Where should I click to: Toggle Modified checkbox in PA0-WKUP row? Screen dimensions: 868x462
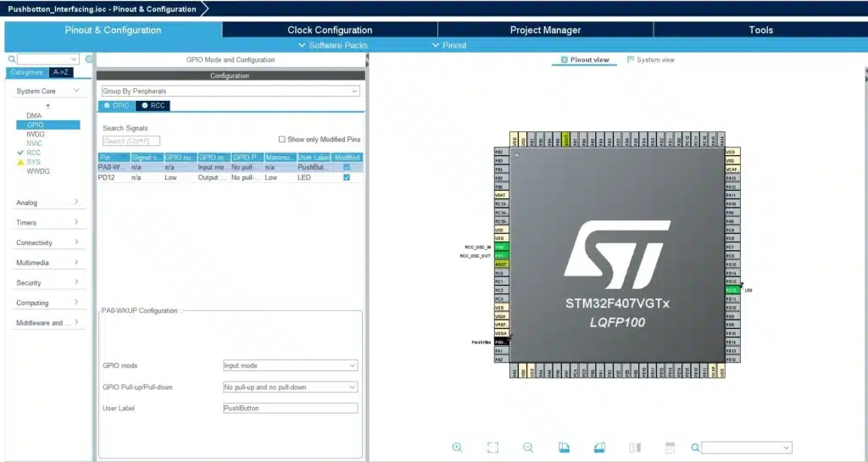pyautogui.click(x=347, y=167)
